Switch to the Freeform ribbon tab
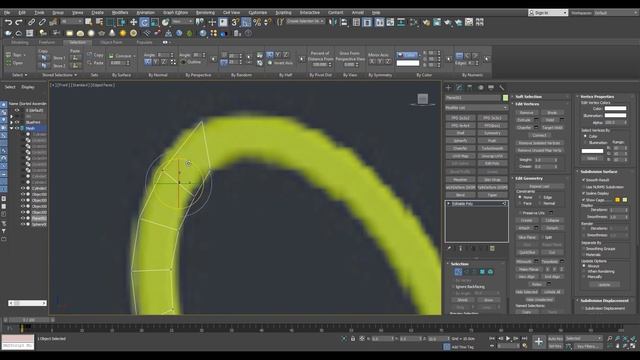This screenshot has height=360, width=640. tap(47, 42)
